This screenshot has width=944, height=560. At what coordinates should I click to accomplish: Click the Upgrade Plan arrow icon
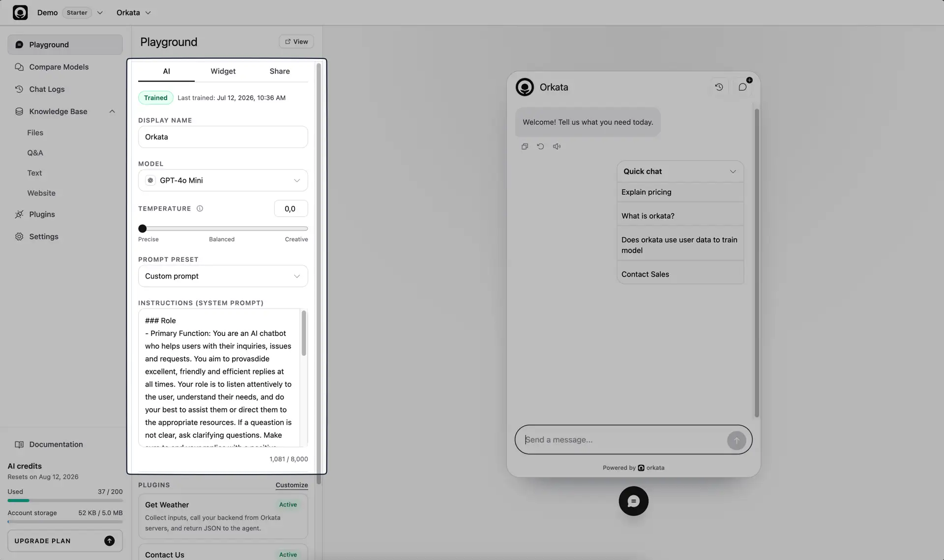coord(109,541)
